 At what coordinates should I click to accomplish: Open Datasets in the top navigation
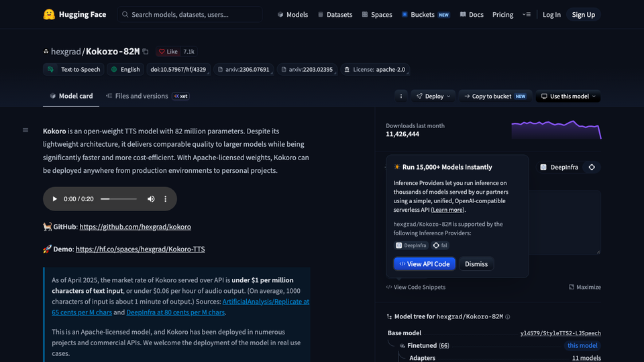(335, 14)
